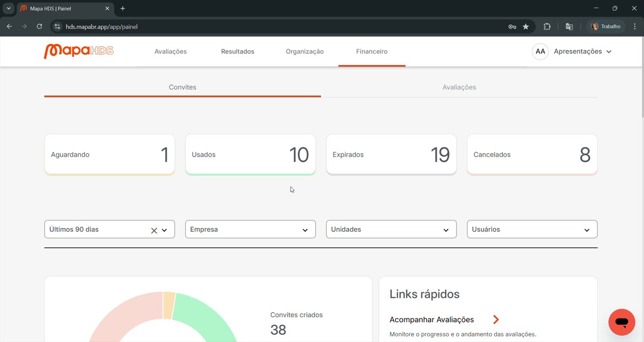Click the Usados card
Screen dimensions: 644x342
[x=250, y=154]
